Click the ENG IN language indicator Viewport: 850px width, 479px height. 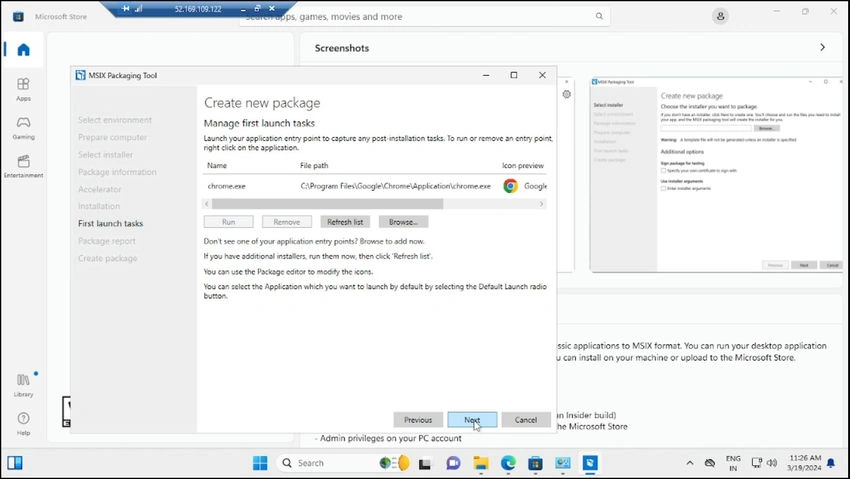[x=733, y=463]
